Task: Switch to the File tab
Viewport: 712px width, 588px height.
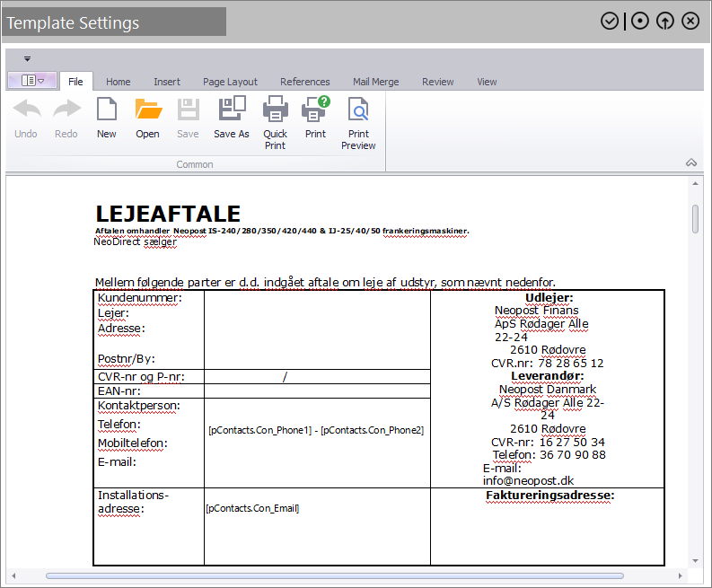Action: 75,82
